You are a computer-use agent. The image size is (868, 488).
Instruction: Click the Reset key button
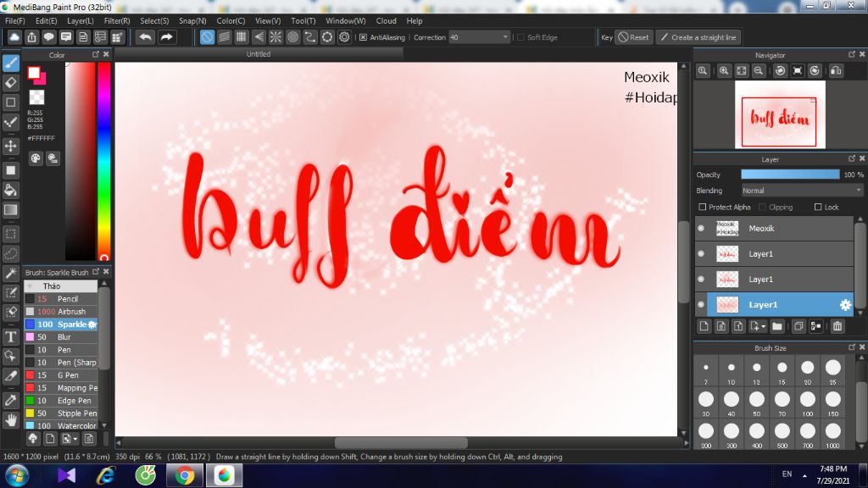pyautogui.click(x=634, y=37)
